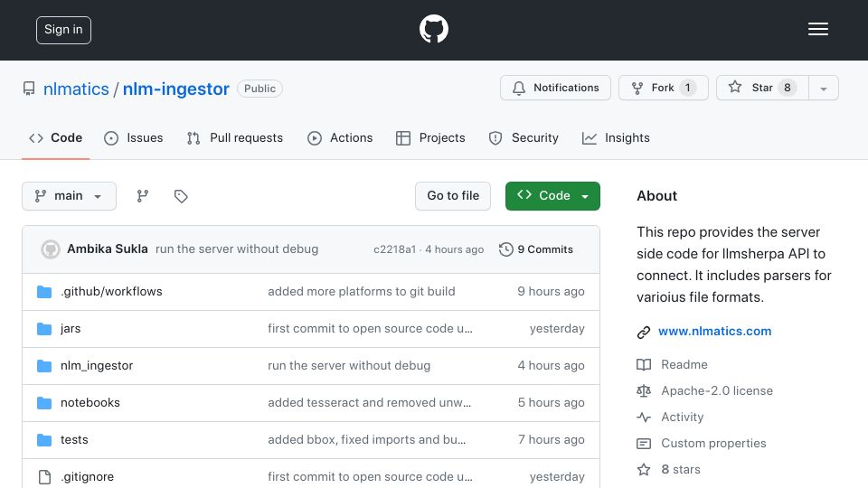Open Ambika Sukla author link
This screenshot has height=488, width=868.
coord(108,249)
